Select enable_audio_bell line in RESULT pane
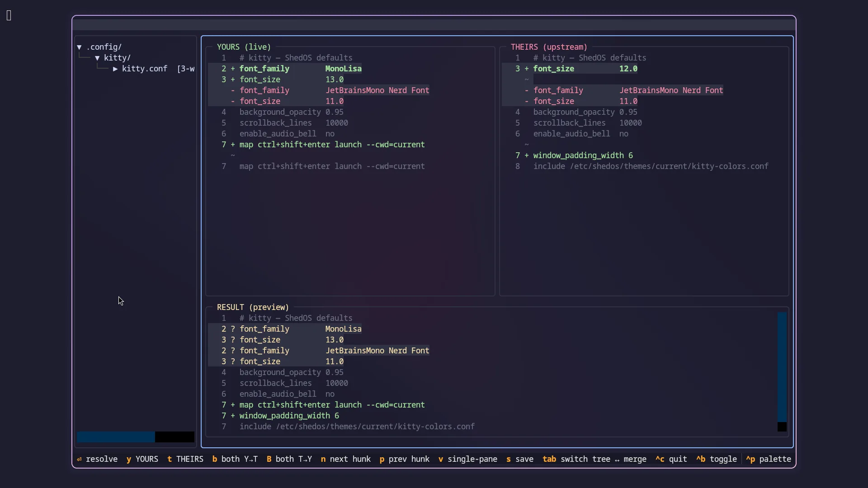 tap(278, 394)
